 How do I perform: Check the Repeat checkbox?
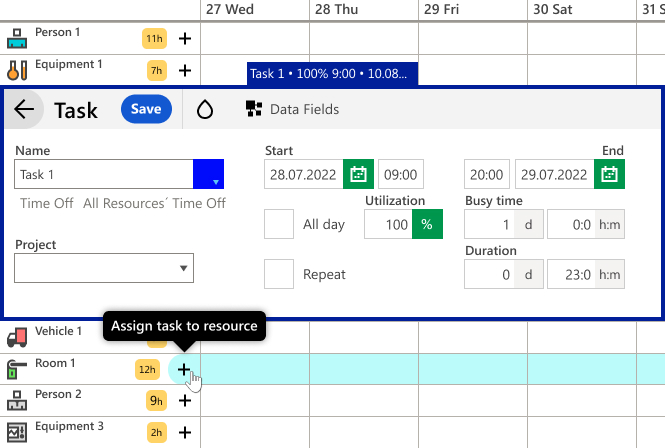point(279,274)
